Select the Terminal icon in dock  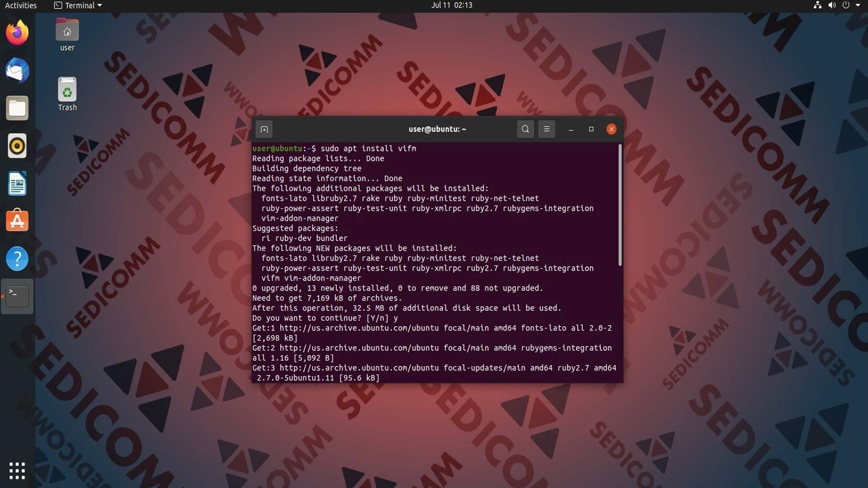pyautogui.click(x=17, y=296)
